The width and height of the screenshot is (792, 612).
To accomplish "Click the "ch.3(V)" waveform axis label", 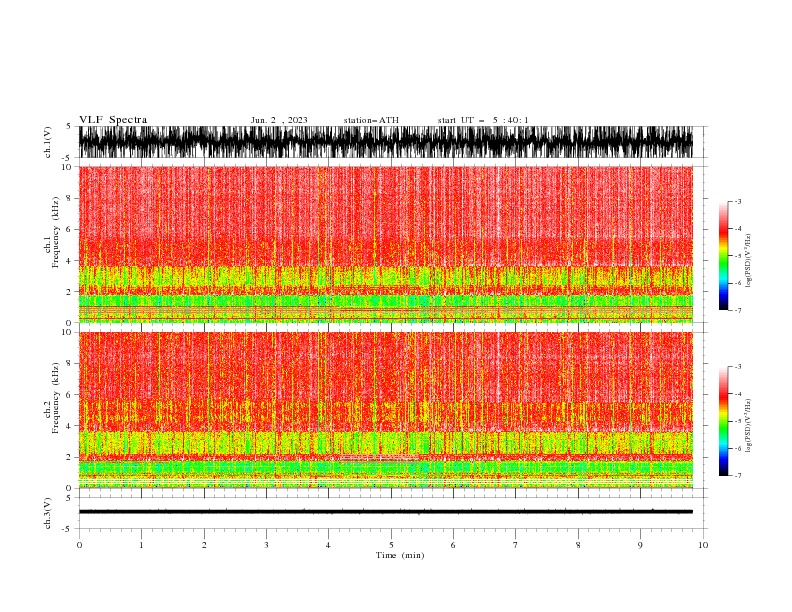I will [x=48, y=513].
